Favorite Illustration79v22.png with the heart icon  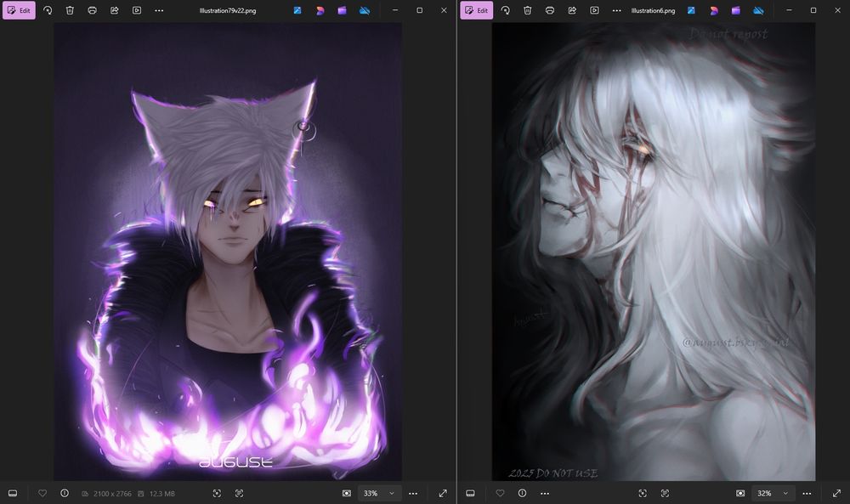[42, 493]
